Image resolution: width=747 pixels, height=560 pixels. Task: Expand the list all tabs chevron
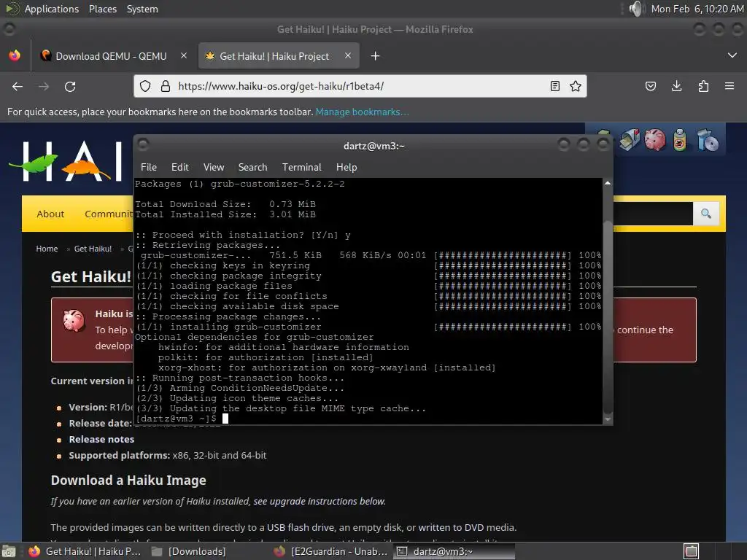(732, 55)
